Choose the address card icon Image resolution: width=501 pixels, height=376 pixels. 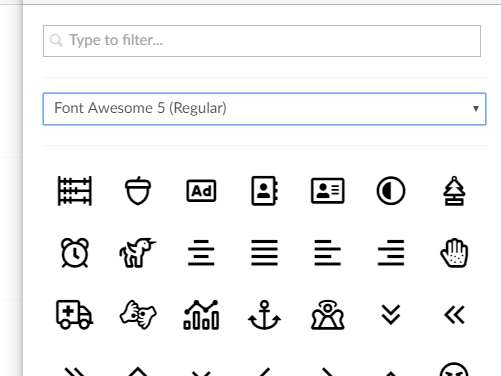tap(328, 191)
